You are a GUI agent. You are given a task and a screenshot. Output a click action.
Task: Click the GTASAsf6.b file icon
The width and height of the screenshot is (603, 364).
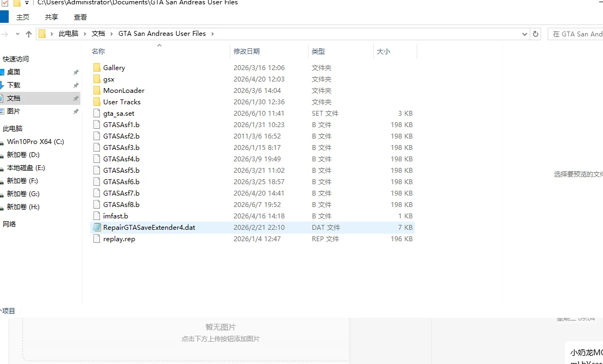(97, 182)
